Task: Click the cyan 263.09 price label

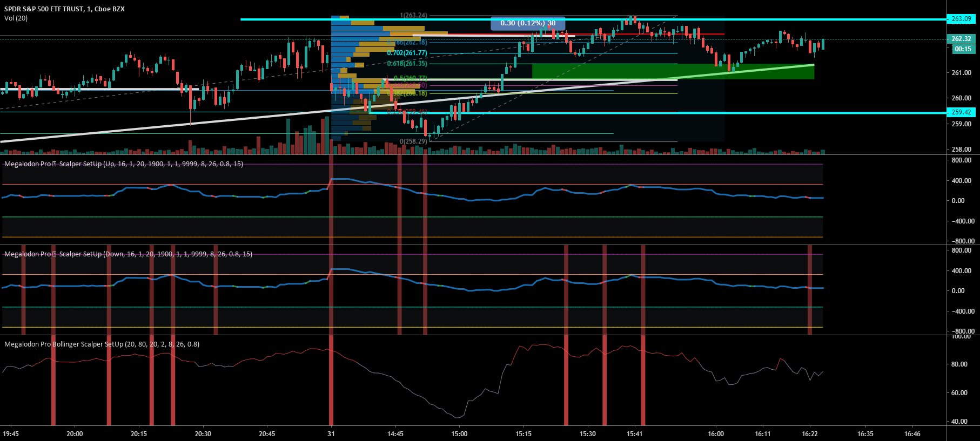Action: tap(961, 19)
